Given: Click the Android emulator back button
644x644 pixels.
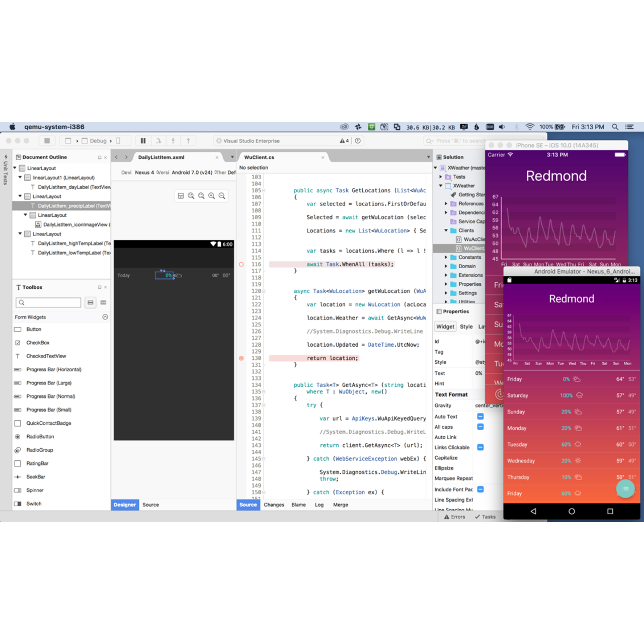Looking at the screenshot, I should [x=533, y=511].
